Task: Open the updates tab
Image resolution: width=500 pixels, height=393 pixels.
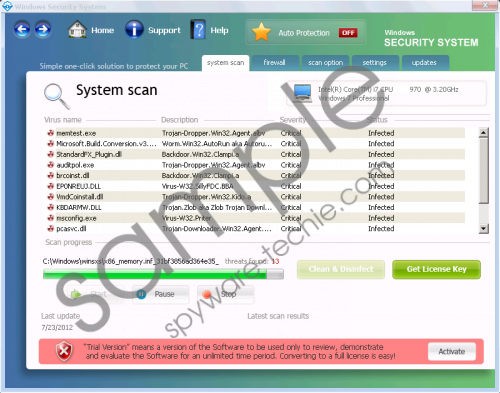Action: click(424, 63)
